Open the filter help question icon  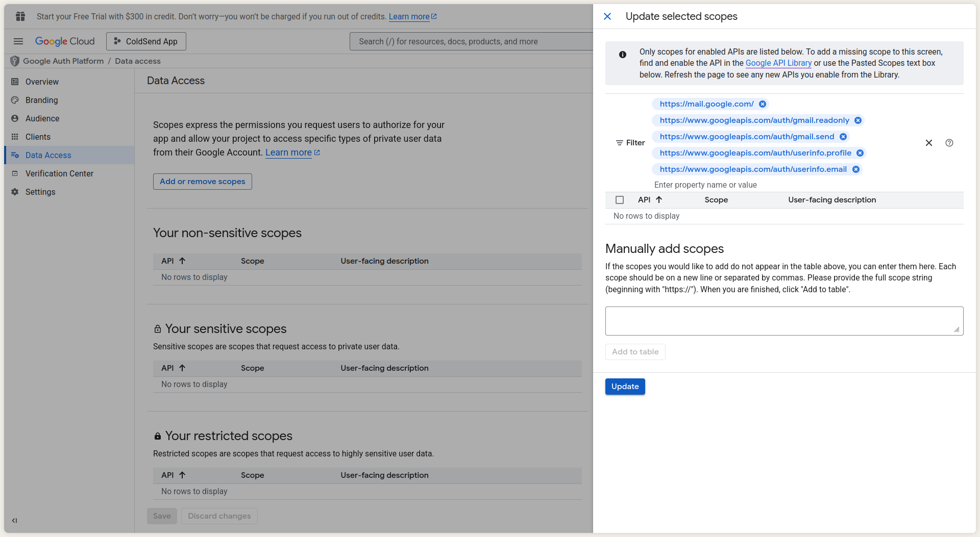tap(949, 143)
